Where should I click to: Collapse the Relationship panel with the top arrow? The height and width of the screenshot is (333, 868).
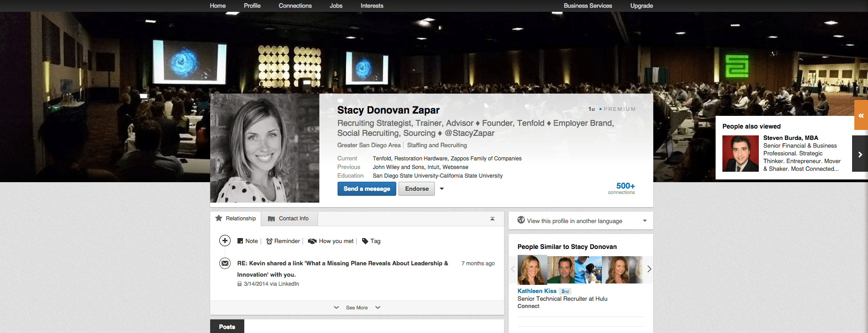coord(492,219)
